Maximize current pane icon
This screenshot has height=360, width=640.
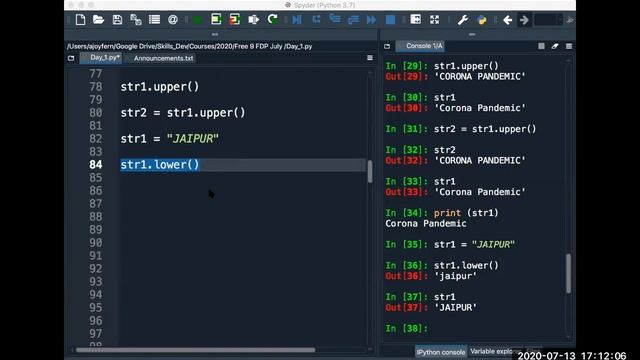[416, 20]
